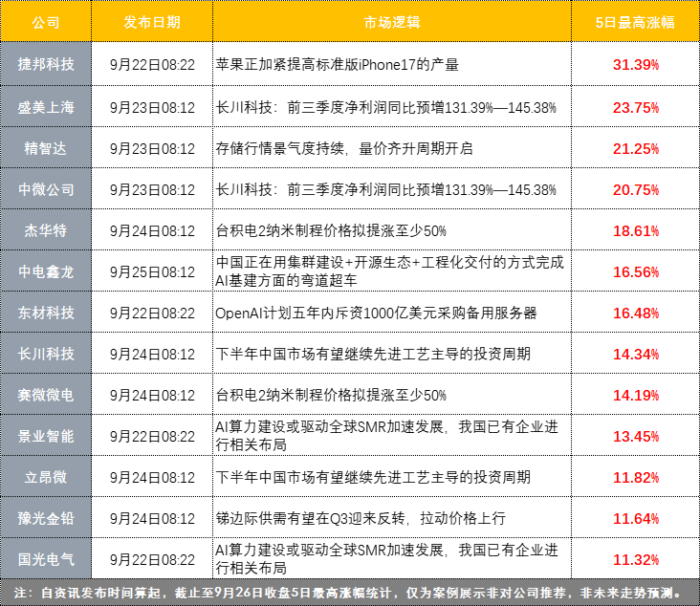Click the 14.19% gain value
The height and width of the screenshot is (606, 700).
point(636,395)
